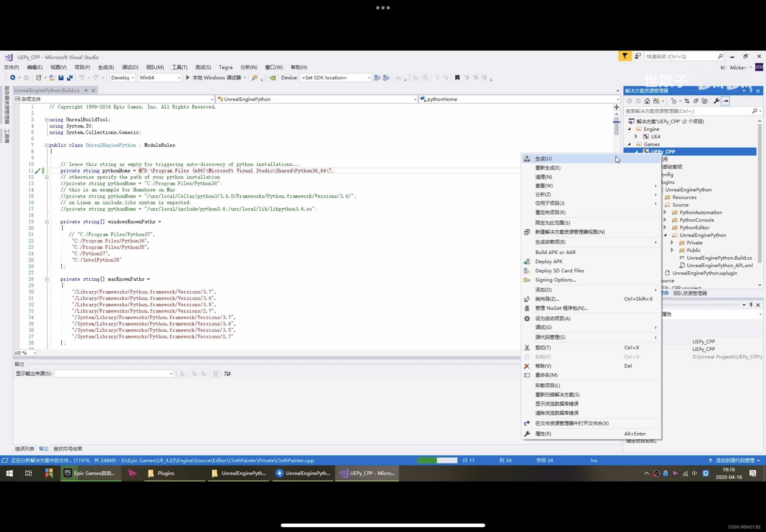Open the 生成(B) Build menu in menu bar
Screen dimensions: 766x532
click(x=106, y=67)
